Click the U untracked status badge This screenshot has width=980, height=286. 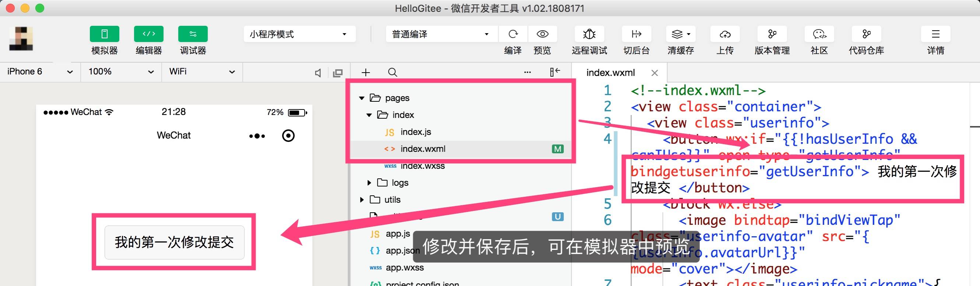(x=558, y=217)
